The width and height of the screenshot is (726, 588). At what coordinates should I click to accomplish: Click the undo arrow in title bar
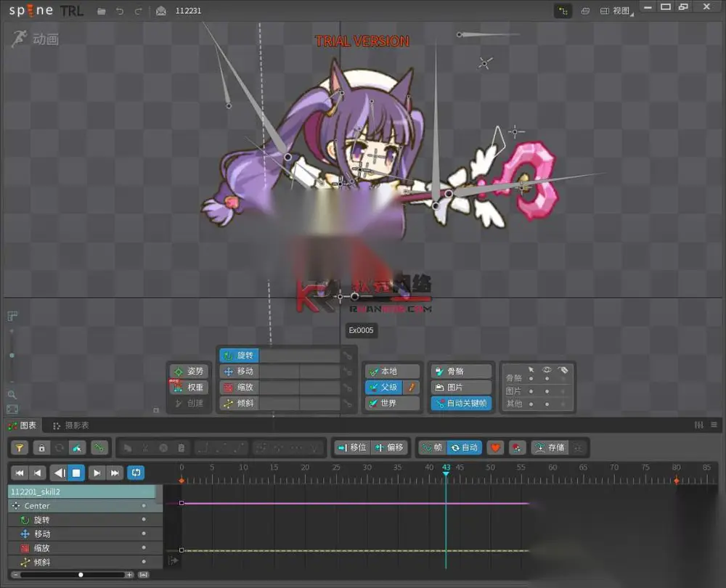pos(120,11)
